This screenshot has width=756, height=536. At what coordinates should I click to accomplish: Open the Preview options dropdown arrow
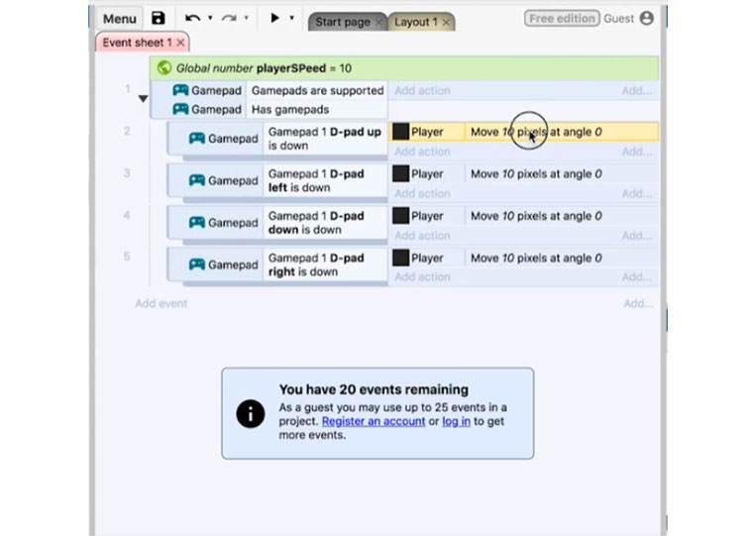tap(291, 18)
